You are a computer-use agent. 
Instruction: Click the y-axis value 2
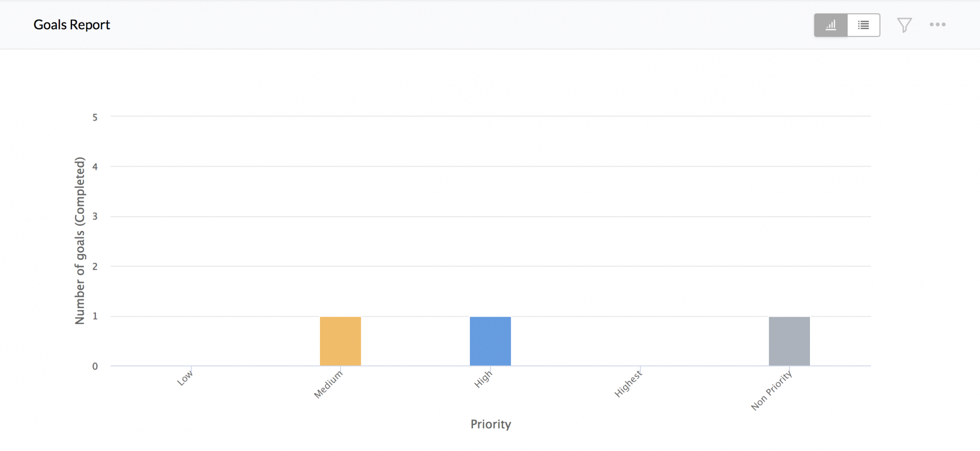[x=95, y=267]
